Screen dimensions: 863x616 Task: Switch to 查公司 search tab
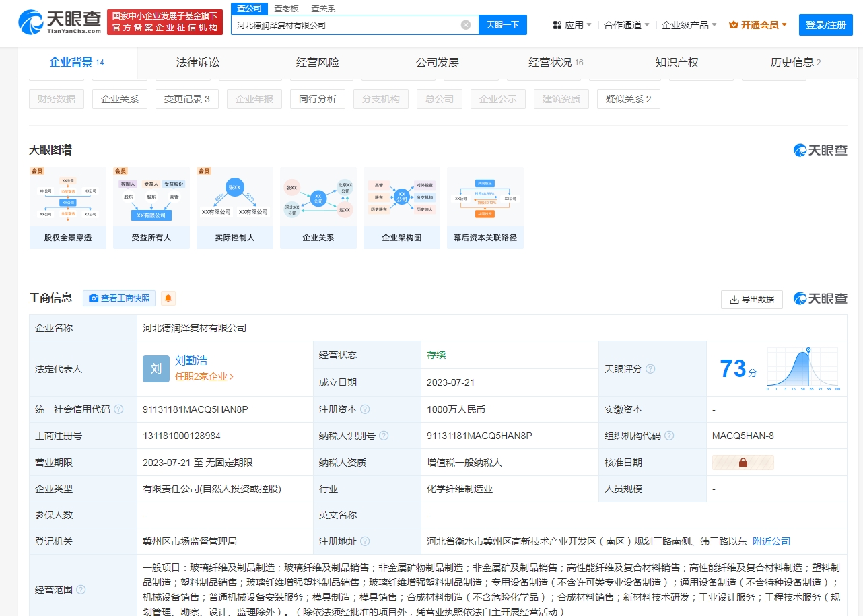[250, 8]
